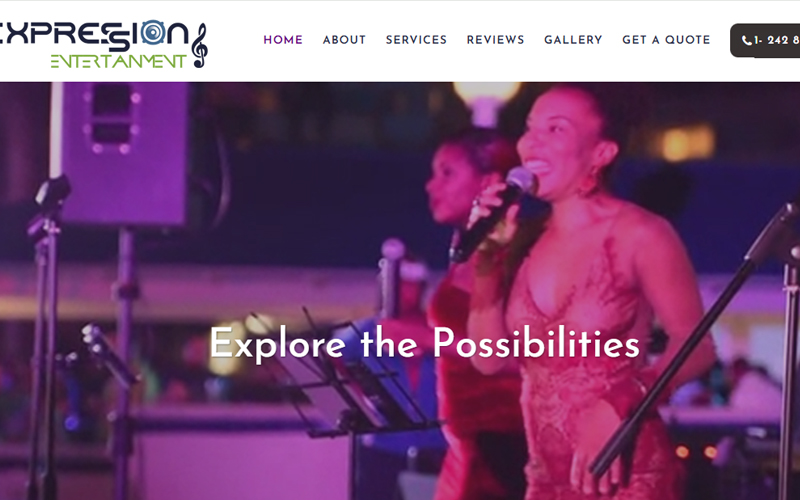Click the phone handset icon
Viewport: 800px width, 500px height.
tap(746, 40)
